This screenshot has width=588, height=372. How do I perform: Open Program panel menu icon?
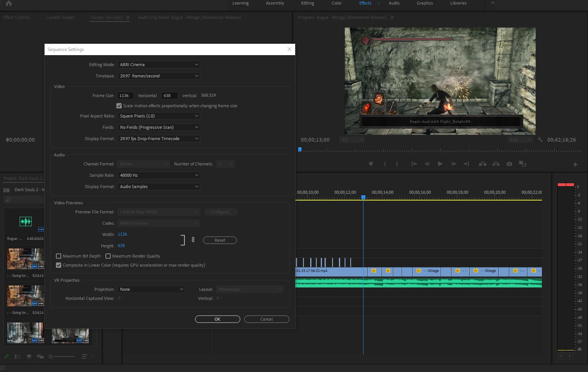click(392, 17)
